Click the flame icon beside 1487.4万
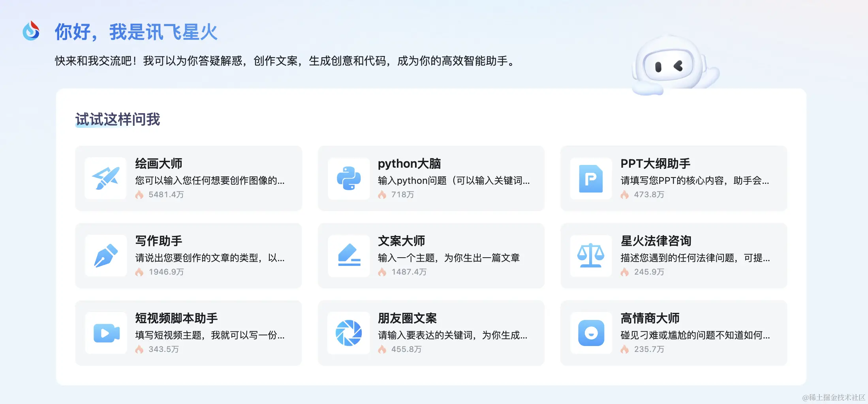This screenshot has width=868, height=404. pos(382,272)
